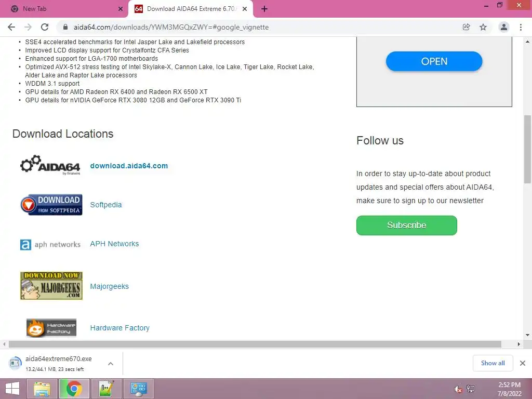
Task: Bookmark this page with the star icon
Action: coord(483,27)
